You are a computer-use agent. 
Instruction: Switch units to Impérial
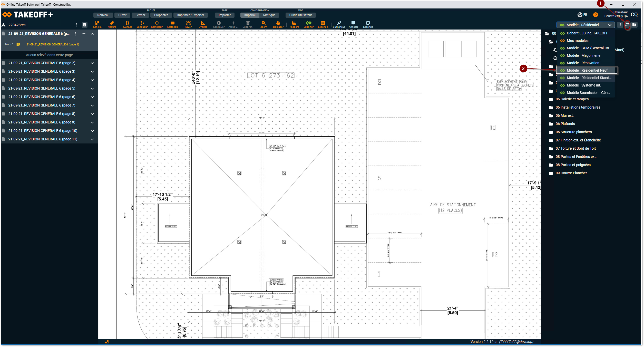(x=250, y=15)
